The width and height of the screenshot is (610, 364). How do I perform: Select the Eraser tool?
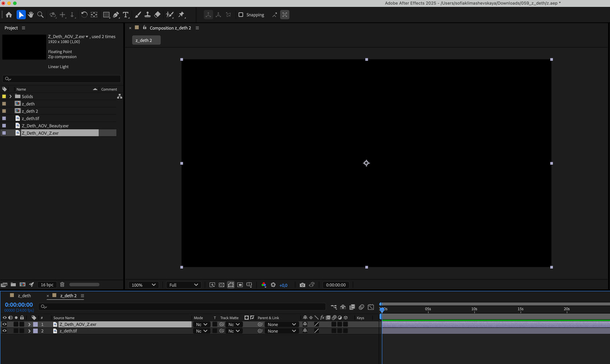point(157,15)
